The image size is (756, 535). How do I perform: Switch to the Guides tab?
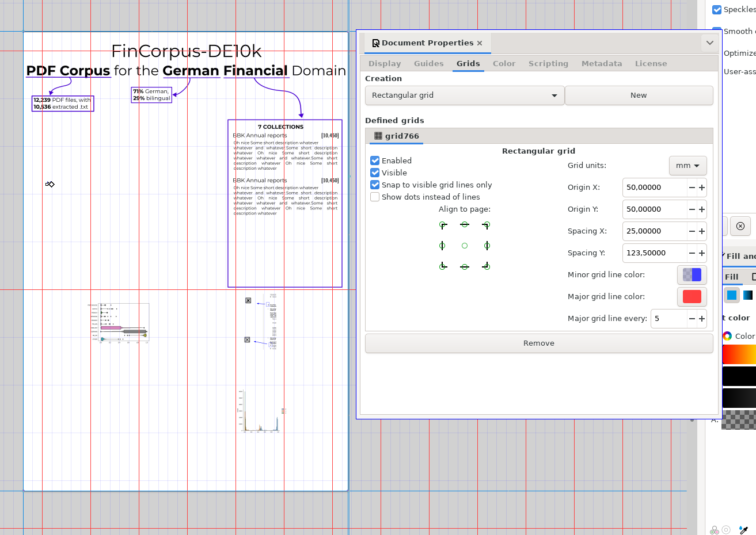(x=428, y=64)
